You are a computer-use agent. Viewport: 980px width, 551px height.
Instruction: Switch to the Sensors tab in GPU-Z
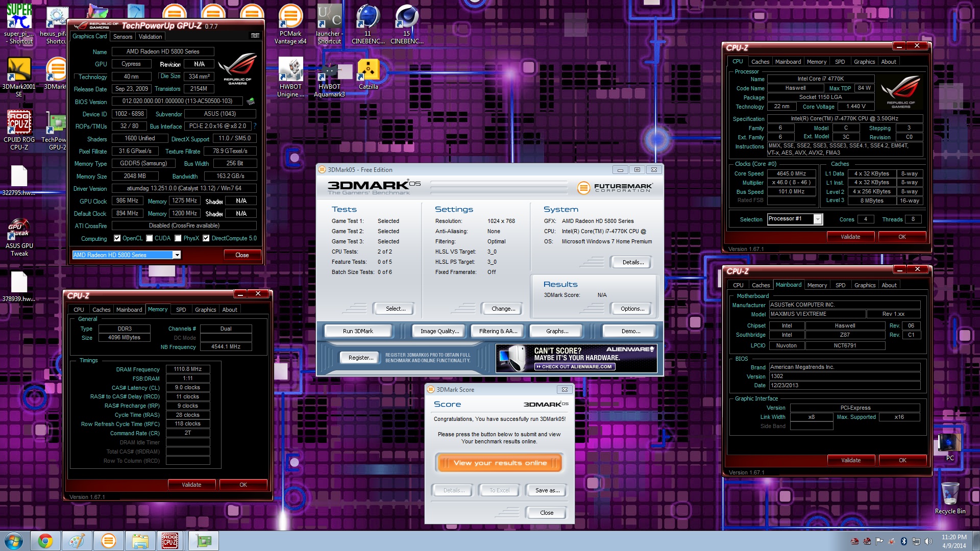[x=122, y=36]
